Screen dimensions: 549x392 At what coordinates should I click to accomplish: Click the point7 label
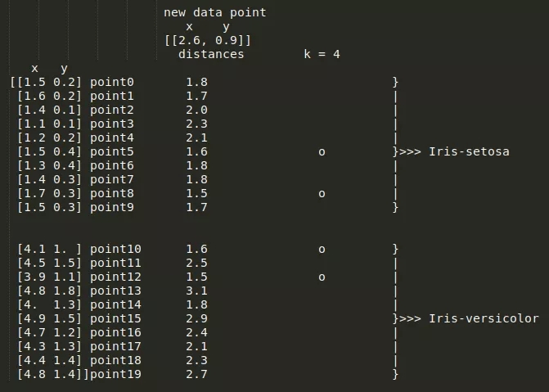111,179
